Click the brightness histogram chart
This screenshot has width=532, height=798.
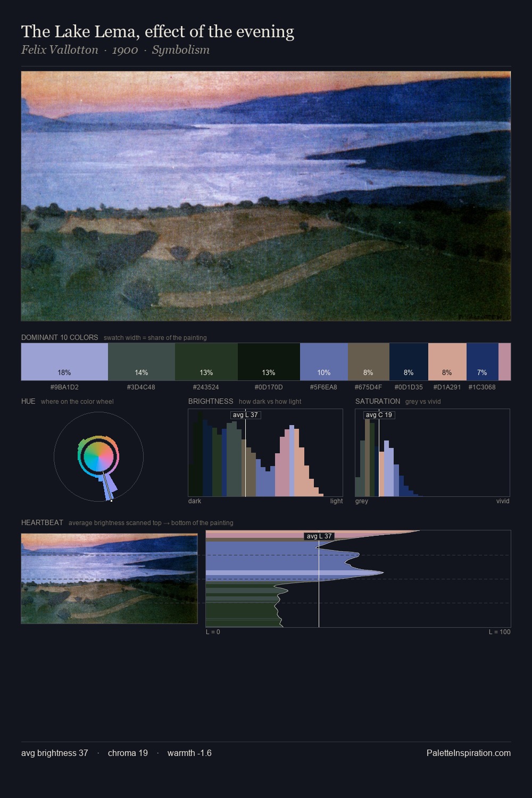265,453
